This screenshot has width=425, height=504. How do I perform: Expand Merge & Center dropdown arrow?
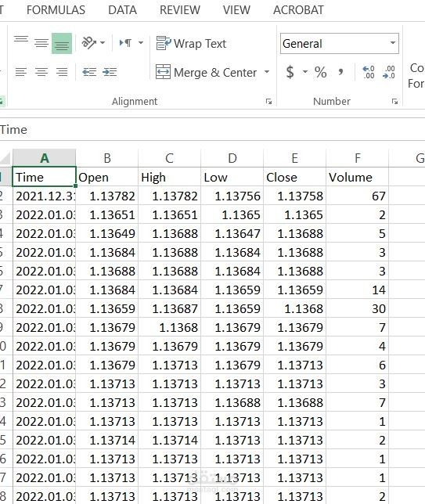(267, 72)
